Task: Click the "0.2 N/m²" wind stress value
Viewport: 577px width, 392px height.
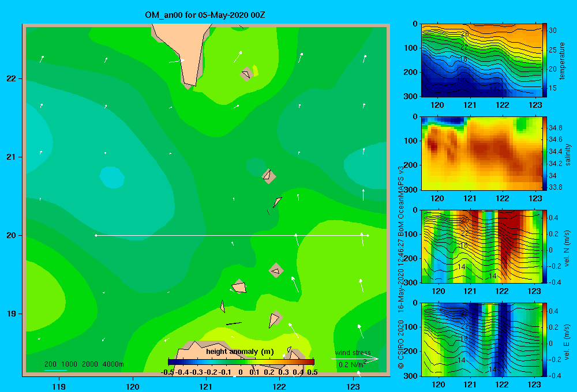Action: click(353, 364)
